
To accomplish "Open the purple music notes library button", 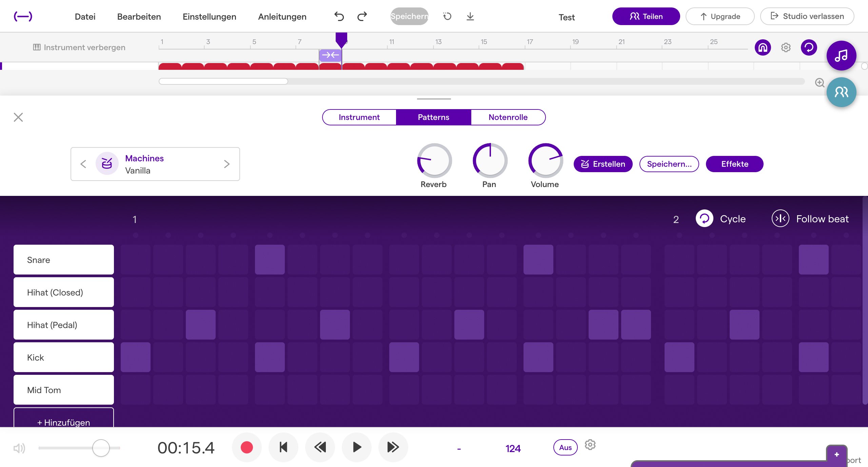I will click(841, 56).
